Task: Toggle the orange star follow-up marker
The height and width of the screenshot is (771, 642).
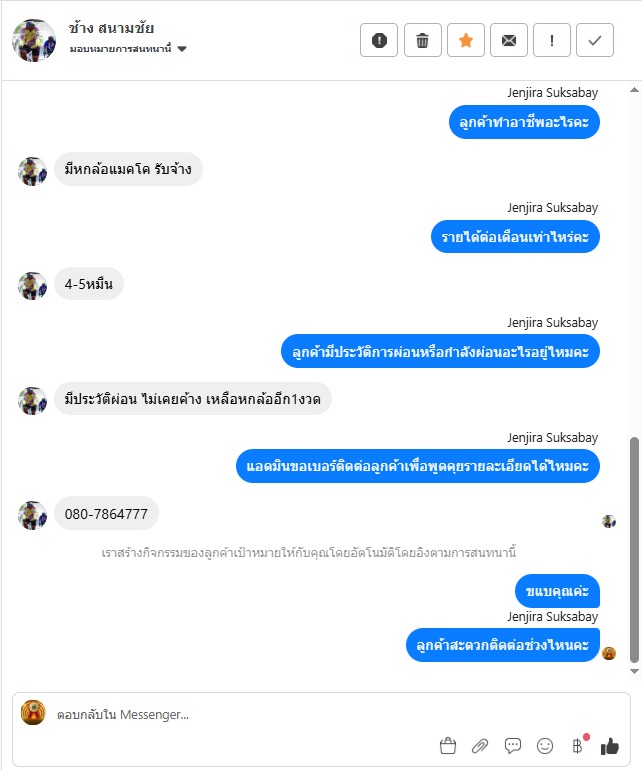Action: point(466,40)
